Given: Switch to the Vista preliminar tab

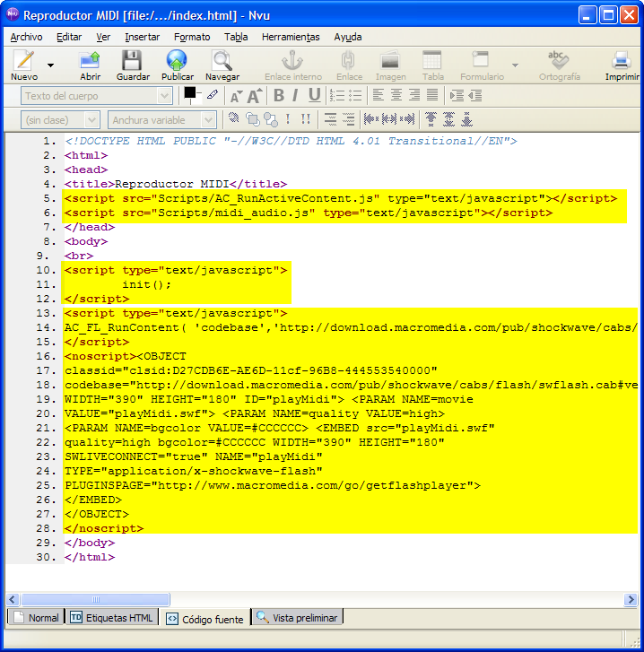Looking at the screenshot, I should click(298, 618).
